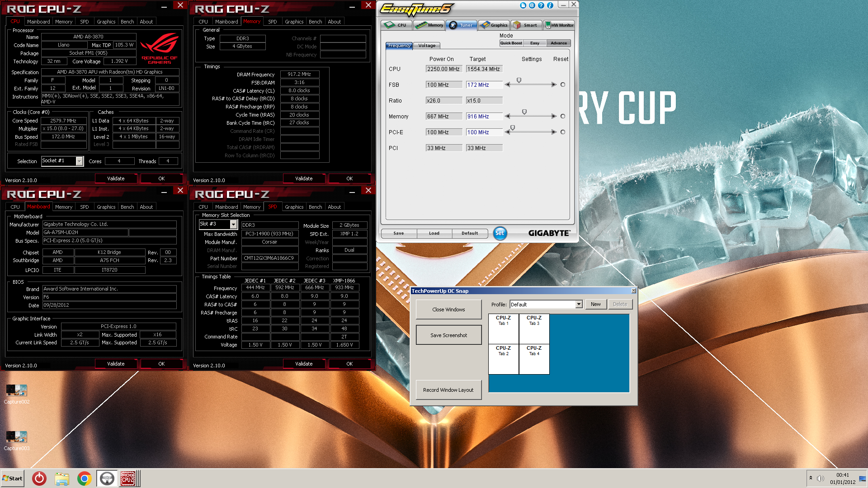Viewport: 868px width, 488px height.
Task: Open the EasyTune6 Graphics tab
Action: point(494,25)
